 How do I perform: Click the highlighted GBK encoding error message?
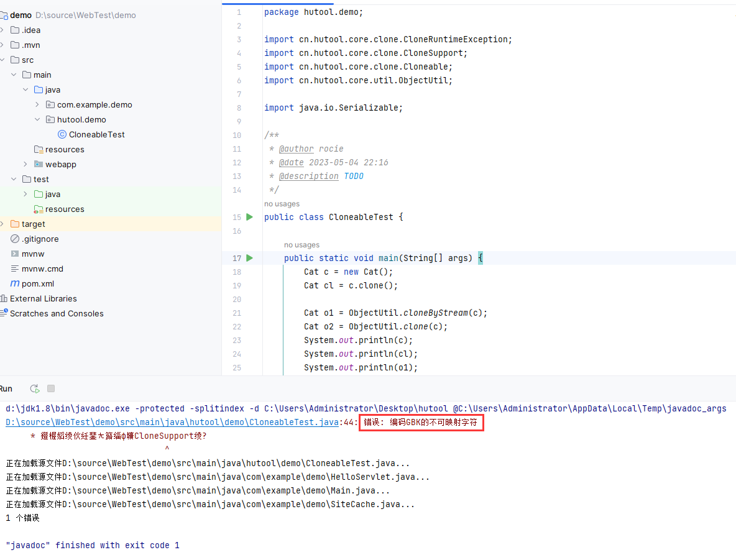(x=421, y=422)
